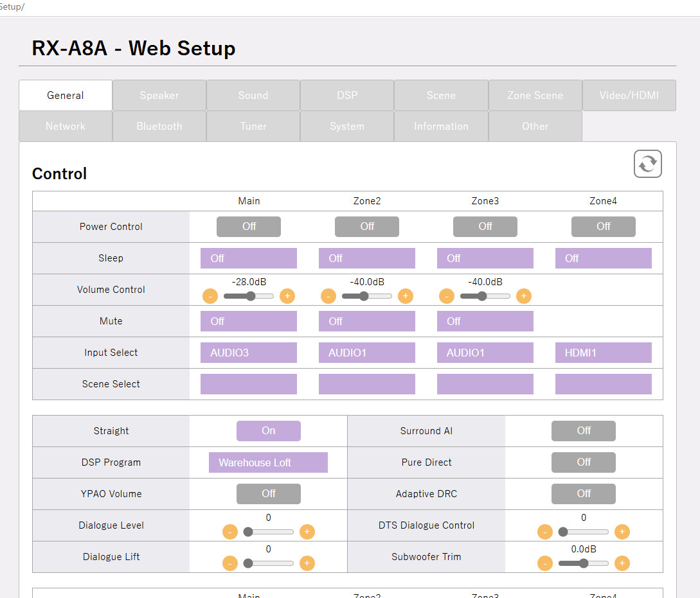Toggle Main zone Power Control button

point(249,226)
